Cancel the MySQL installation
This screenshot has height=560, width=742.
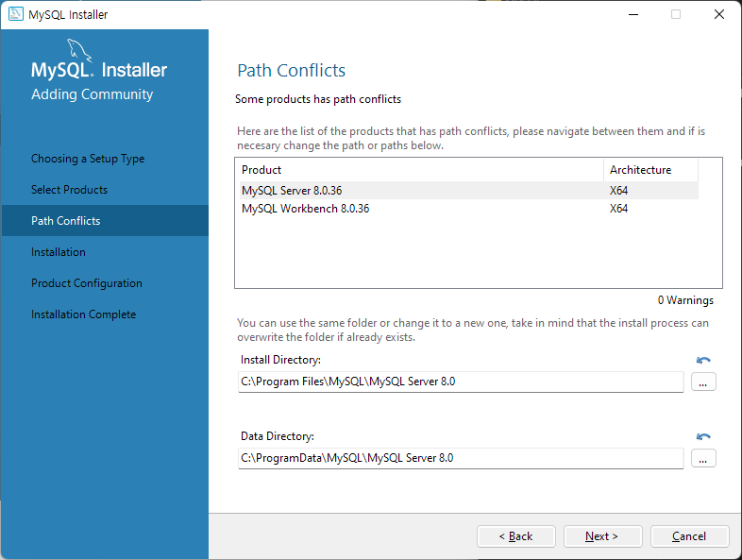(x=689, y=536)
